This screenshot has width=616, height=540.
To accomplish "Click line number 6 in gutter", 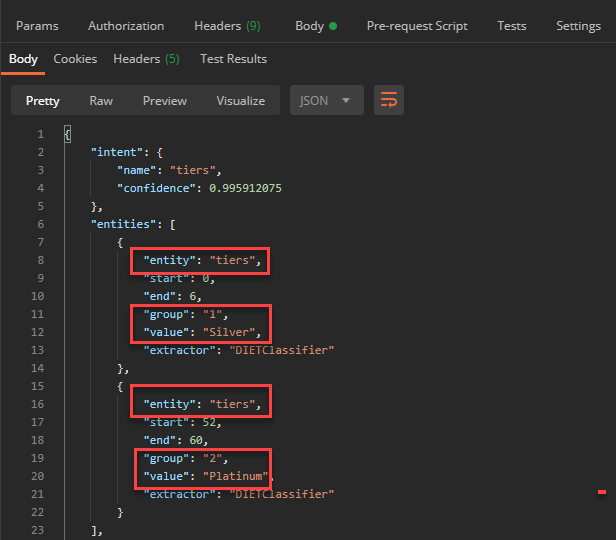I will point(40,224).
